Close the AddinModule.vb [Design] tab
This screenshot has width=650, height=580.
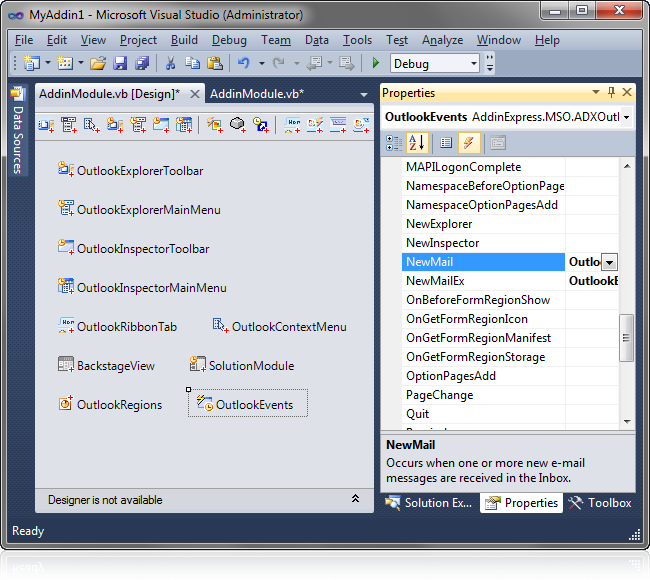tap(195, 95)
